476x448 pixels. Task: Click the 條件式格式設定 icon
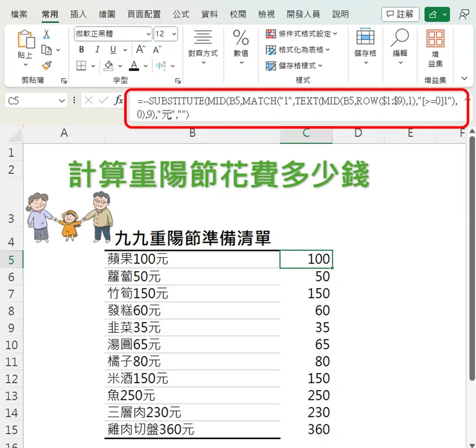pos(271,33)
